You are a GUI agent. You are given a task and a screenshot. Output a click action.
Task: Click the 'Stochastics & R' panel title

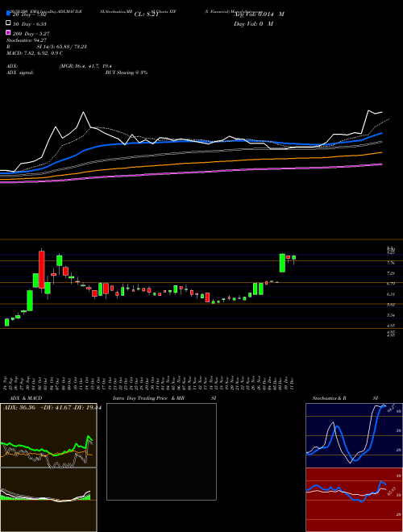pyautogui.click(x=329, y=398)
